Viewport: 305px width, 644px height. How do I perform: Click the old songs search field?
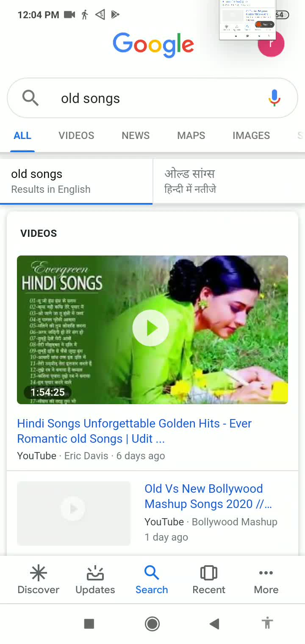152,98
